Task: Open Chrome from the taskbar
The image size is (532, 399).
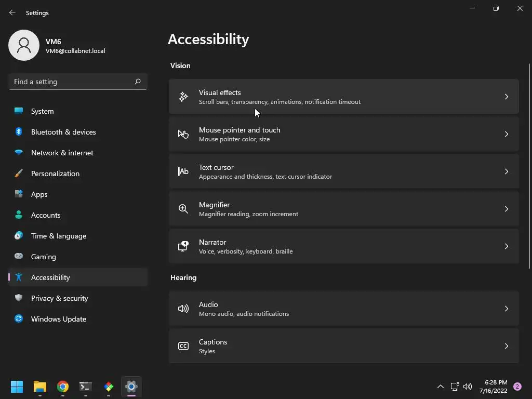Action: click(63, 387)
